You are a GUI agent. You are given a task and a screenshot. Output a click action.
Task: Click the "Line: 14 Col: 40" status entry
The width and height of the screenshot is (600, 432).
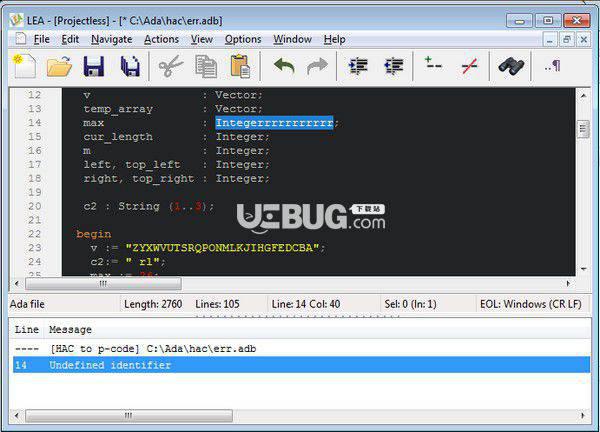306,304
